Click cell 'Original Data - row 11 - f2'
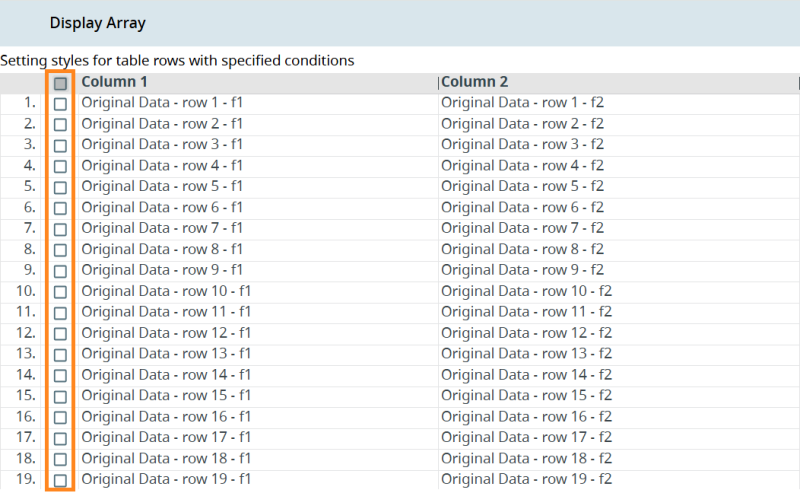Image resolution: width=800 pixels, height=493 pixels. (526, 312)
